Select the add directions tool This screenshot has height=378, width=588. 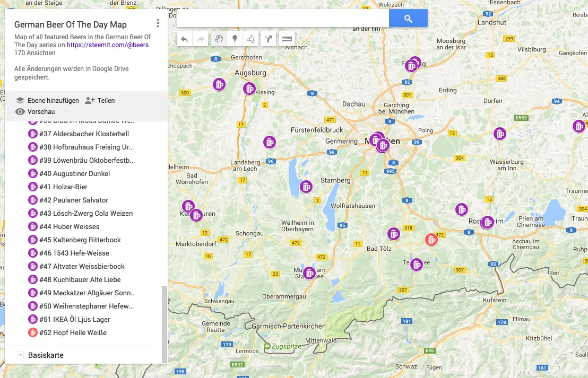(269, 39)
